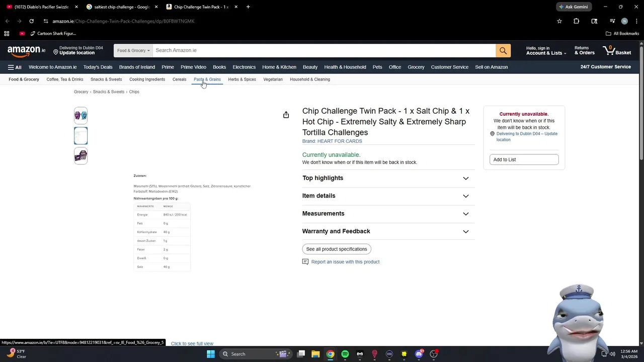Open File Explorer from the taskbar
This screenshot has height=362, width=644.
pos(315,354)
